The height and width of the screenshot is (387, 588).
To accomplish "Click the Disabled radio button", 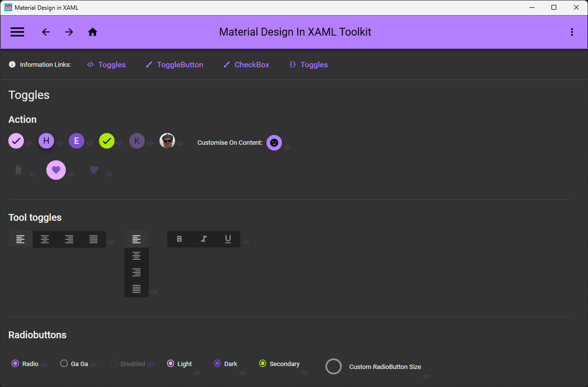I will click(x=127, y=364).
